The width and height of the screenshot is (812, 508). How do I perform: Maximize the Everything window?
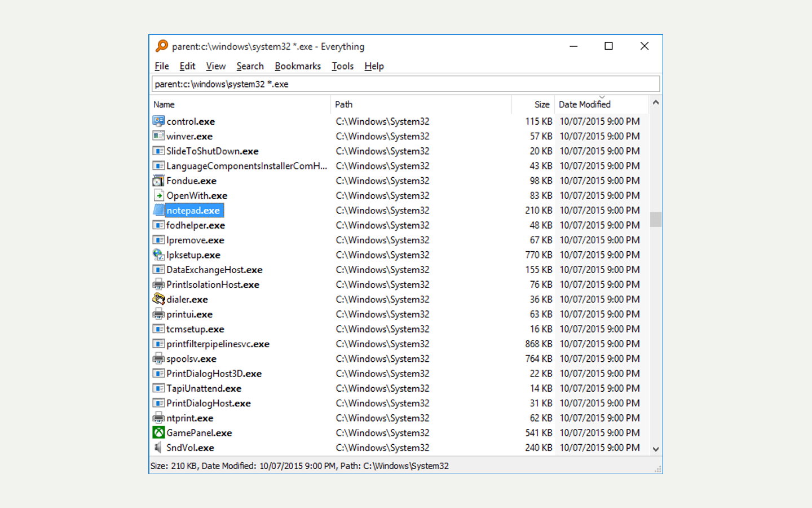coord(608,46)
